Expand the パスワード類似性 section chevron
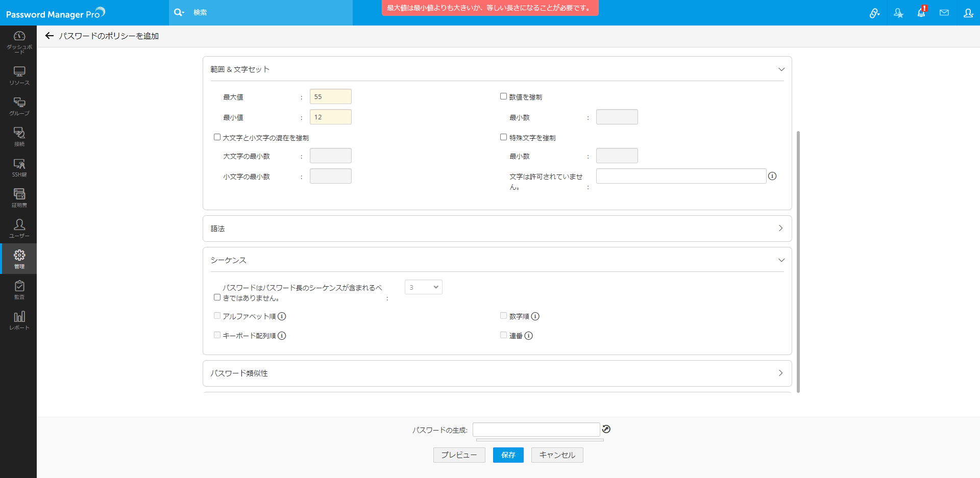The width and height of the screenshot is (980, 478). coord(780,373)
